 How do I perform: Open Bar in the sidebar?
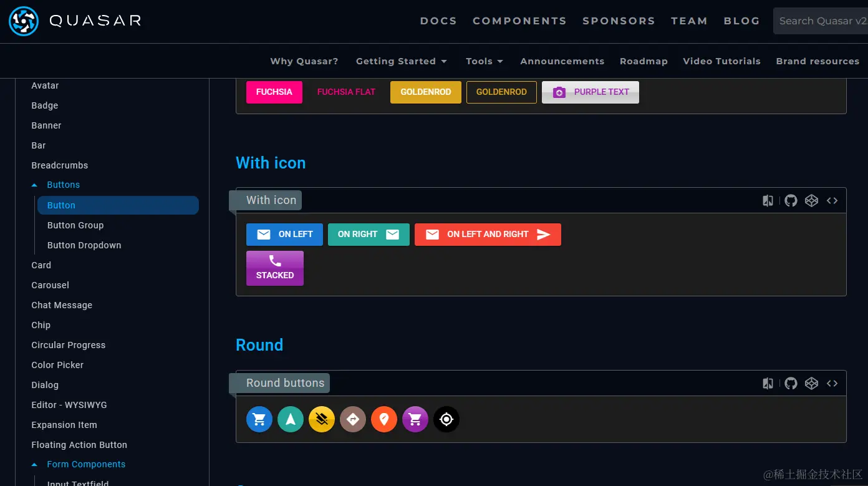coord(39,145)
